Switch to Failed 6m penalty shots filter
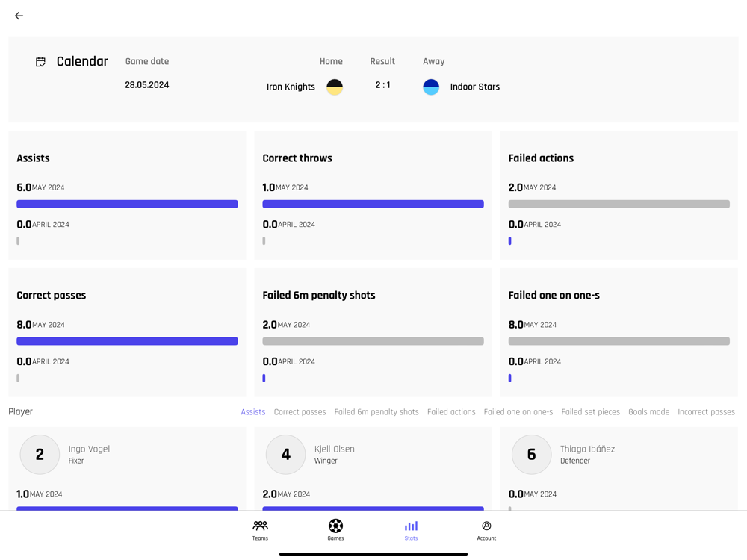 pyautogui.click(x=376, y=412)
